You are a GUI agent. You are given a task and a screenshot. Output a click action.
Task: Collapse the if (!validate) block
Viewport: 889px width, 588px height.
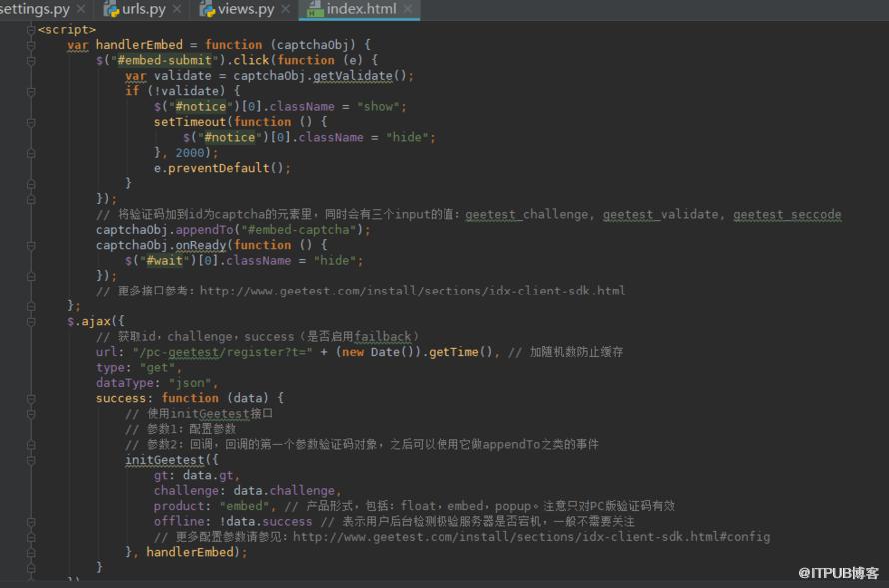(x=31, y=91)
